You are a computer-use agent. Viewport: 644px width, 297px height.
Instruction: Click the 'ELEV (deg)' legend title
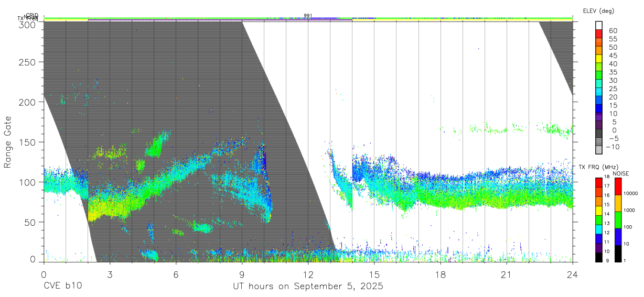click(598, 10)
